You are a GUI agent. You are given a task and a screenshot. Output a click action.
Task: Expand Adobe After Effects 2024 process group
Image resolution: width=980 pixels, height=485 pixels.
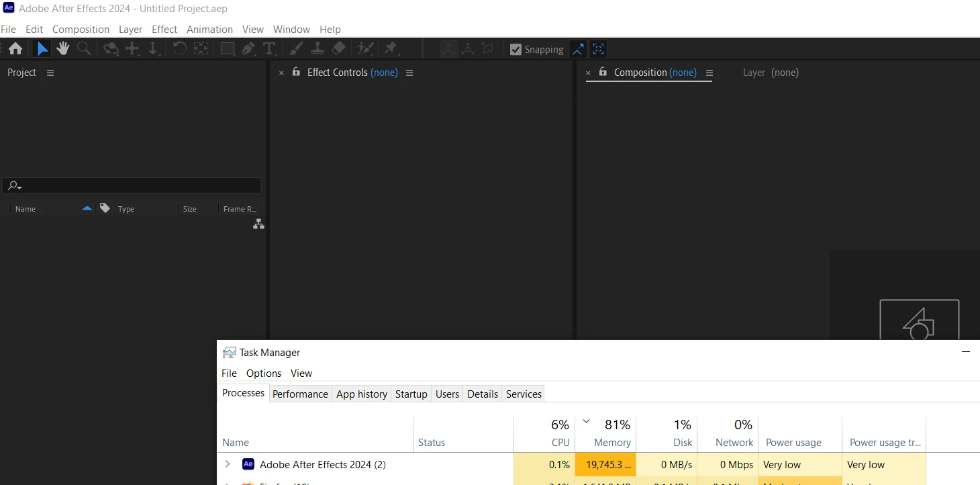[x=228, y=464]
